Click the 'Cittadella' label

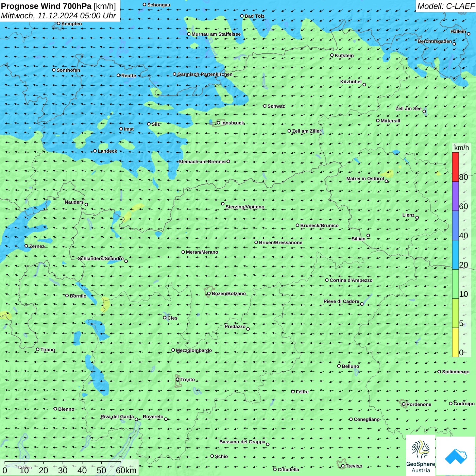[x=288, y=470]
